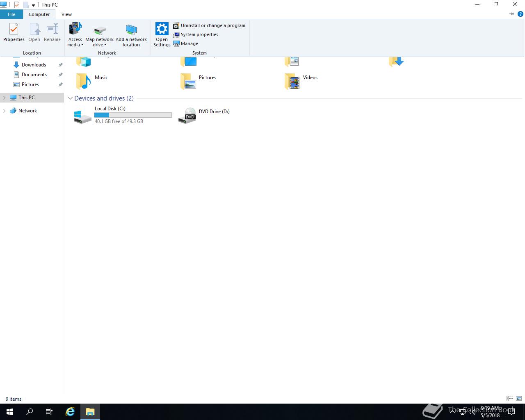Collapse the Devices and drives group
The height and width of the screenshot is (420, 525).
point(70,98)
